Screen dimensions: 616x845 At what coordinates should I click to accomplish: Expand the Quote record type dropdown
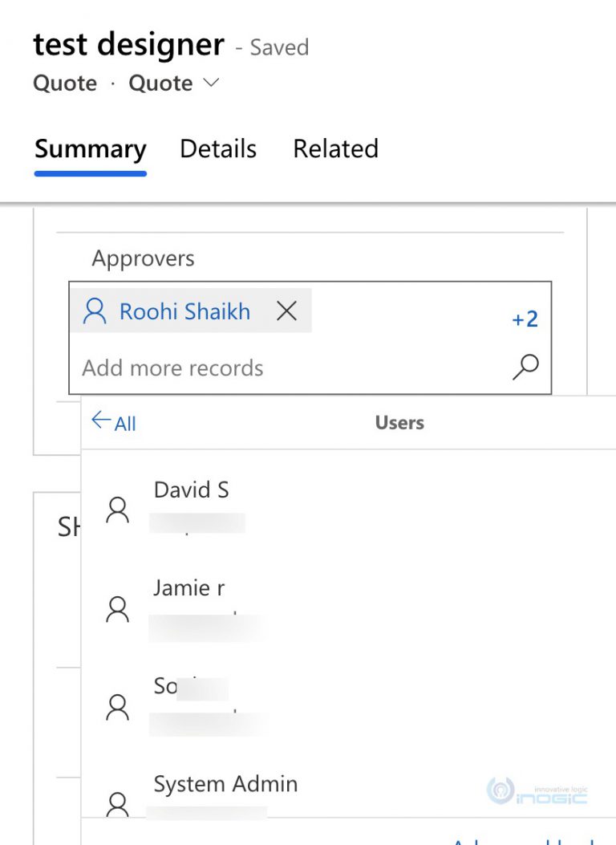click(209, 83)
